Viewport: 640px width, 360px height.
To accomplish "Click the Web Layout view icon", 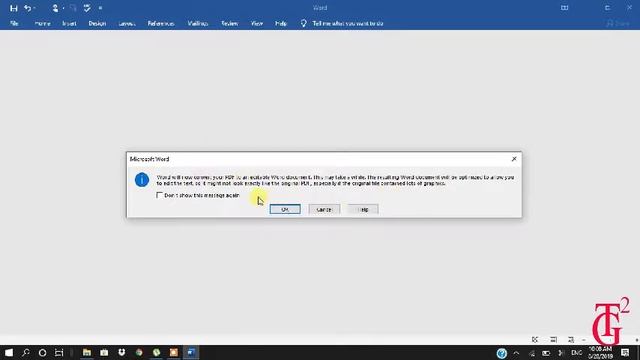I will pyautogui.click(x=571, y=340).
